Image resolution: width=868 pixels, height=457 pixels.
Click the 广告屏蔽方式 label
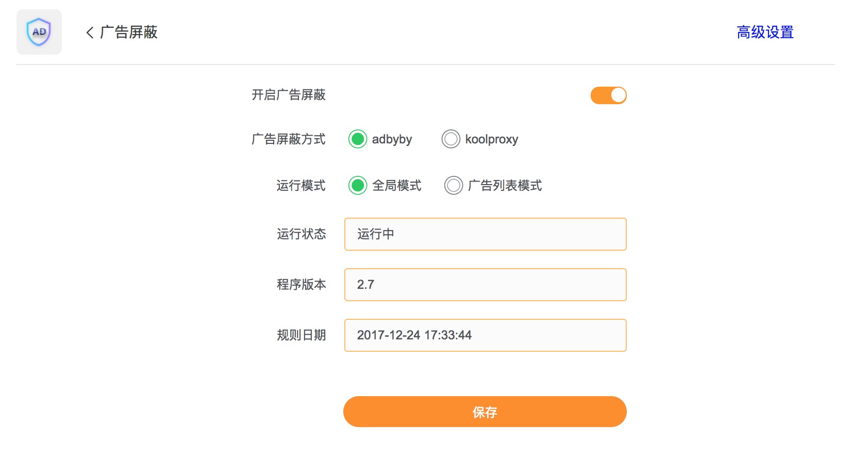pyautogui.click(x=289, y=139)
